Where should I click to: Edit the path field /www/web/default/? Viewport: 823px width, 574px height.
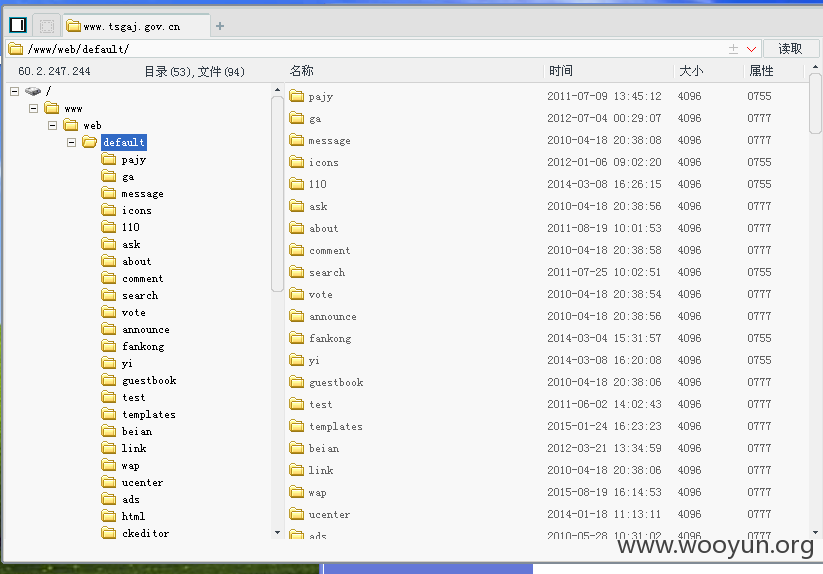click(x=367, y=49)
